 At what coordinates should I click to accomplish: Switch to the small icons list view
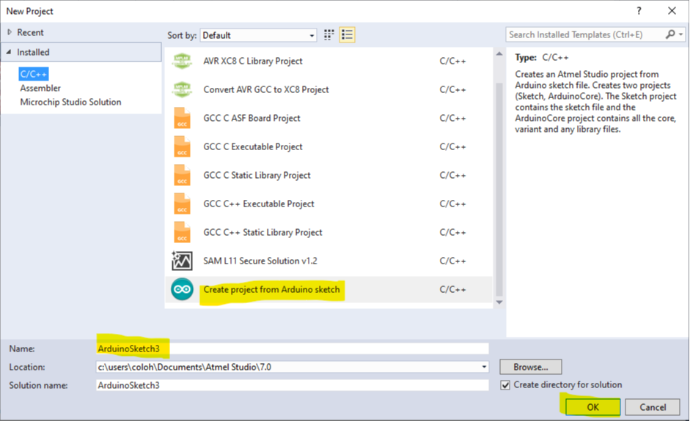click(x=330, y=35)
